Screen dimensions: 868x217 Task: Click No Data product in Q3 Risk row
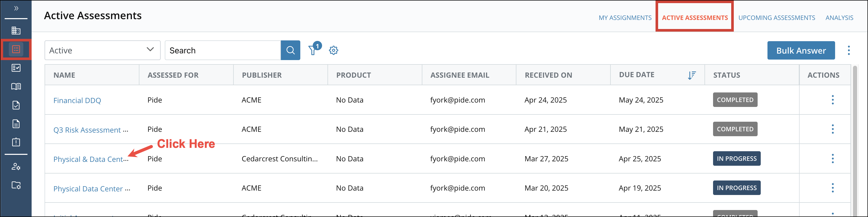pyautogui.click(x=350, y=129)
